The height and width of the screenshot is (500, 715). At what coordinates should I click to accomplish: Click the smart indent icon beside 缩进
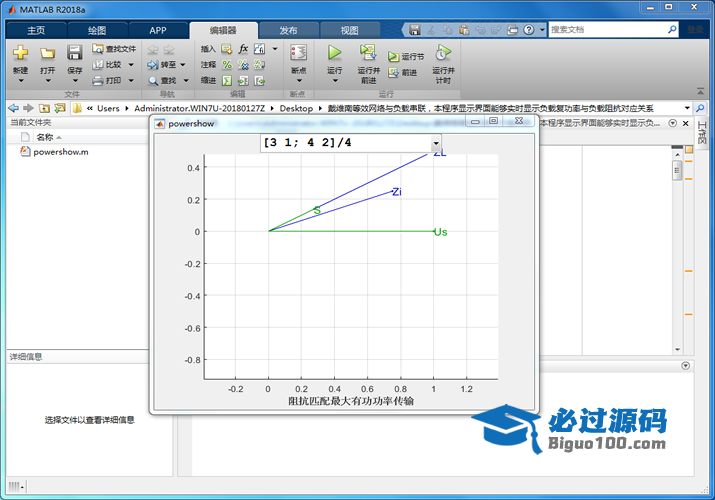pos(227,81)
